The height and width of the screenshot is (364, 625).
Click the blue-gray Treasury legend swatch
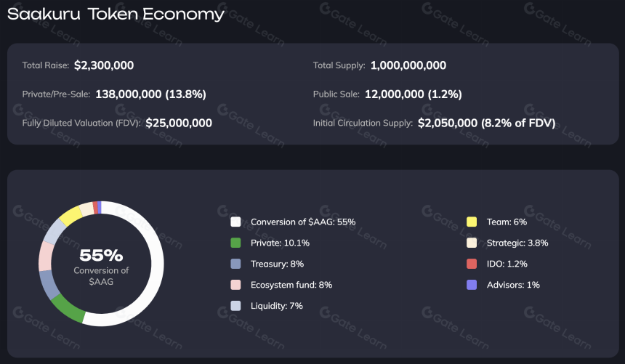[x=235, y=264]
